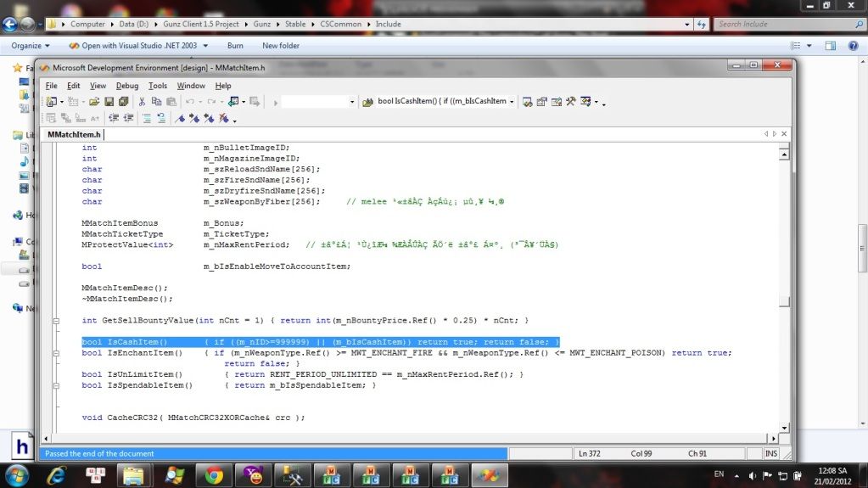Click the Open File toolbar icon

[94, 102]
